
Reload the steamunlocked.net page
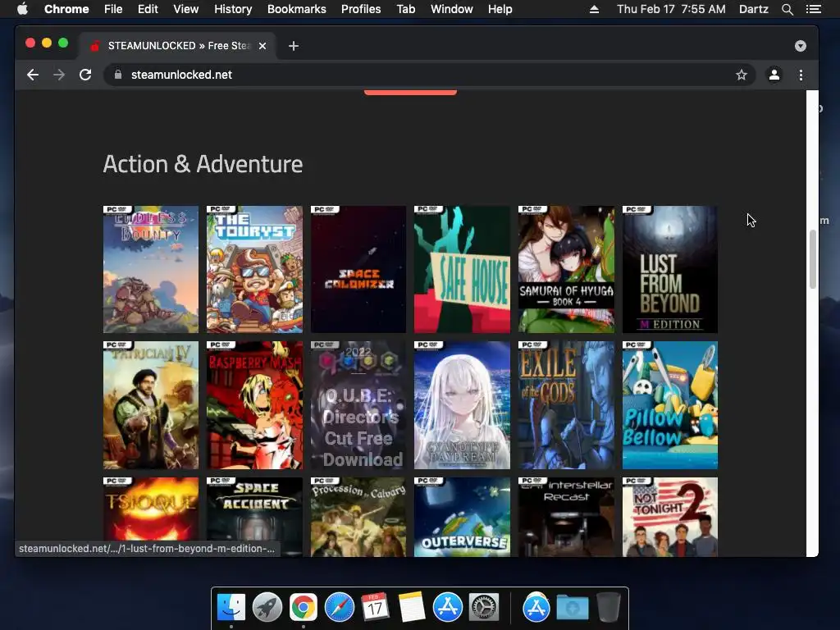pyautogui.click(x=85, y=75)
